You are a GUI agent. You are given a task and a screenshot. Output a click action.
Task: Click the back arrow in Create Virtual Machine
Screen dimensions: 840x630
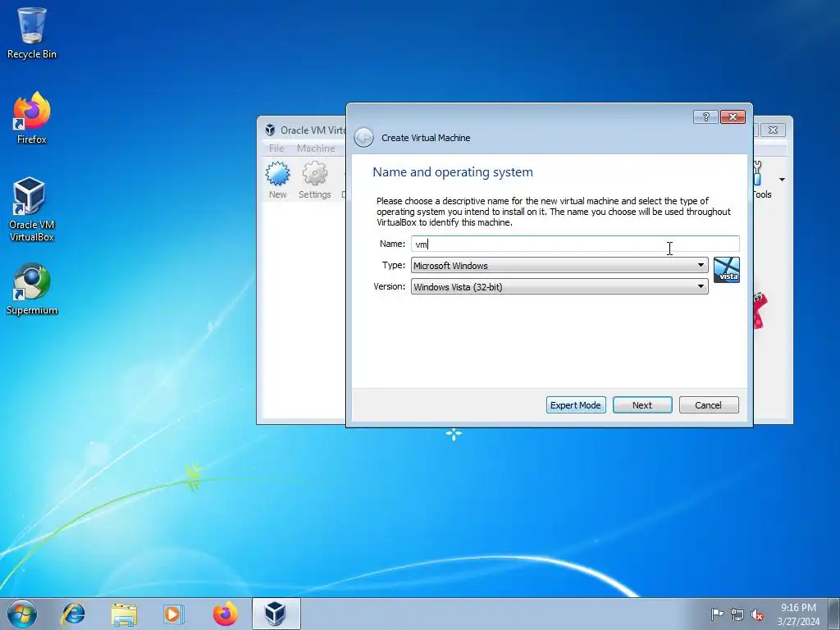click(363, 137)
